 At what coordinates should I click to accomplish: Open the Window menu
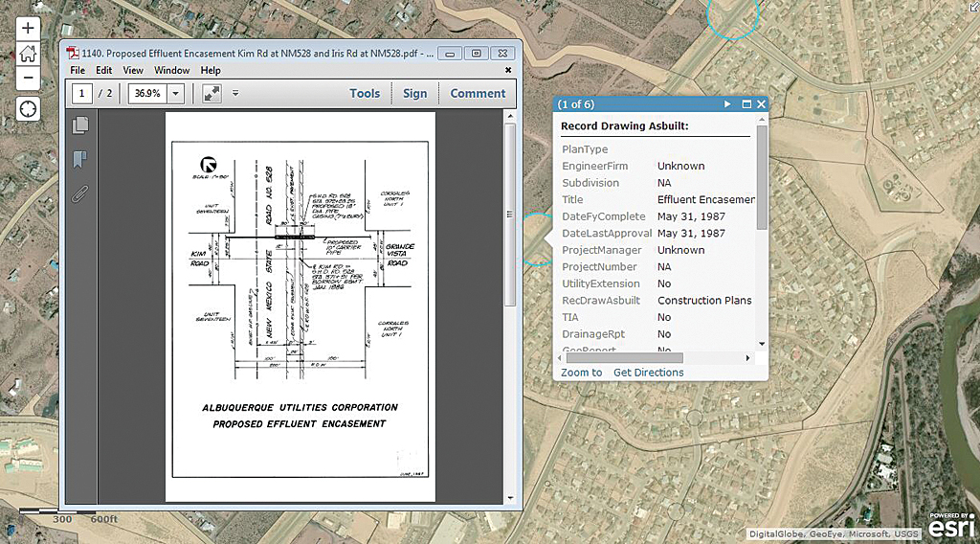coord(172,71)
